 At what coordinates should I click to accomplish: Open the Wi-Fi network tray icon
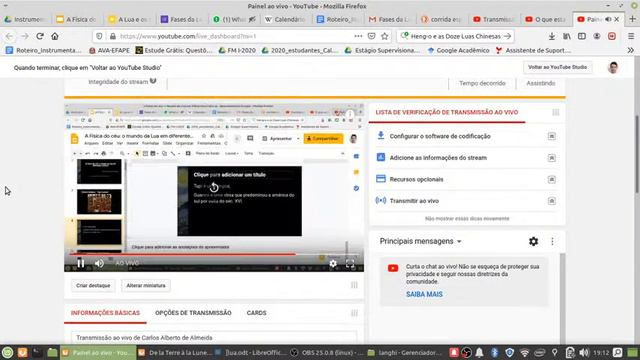tap(525, 353)
